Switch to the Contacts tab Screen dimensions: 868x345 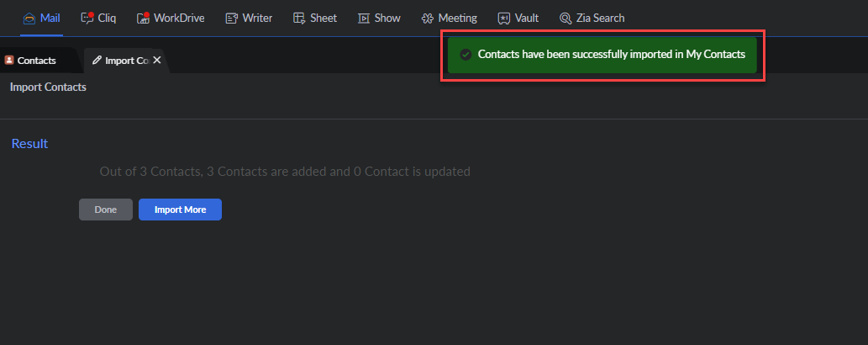[36, 61]
